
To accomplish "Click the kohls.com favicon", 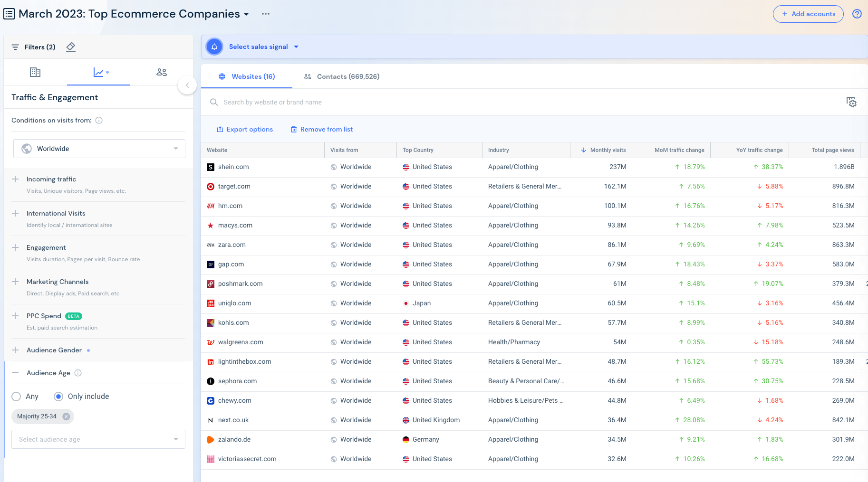I will pyautogui.click(x=211, y=323).
